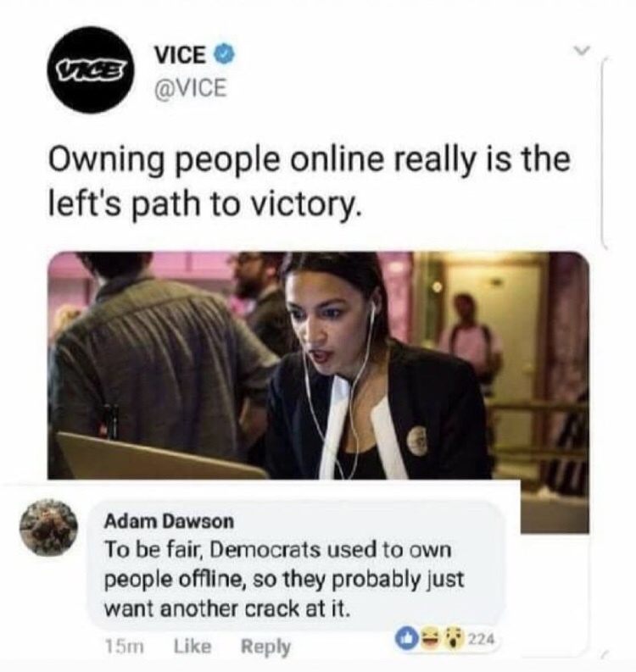The width and height of the screenshot is (636, 672).
Task: Open the tweet's attached photo
Action: coord(318,365)
